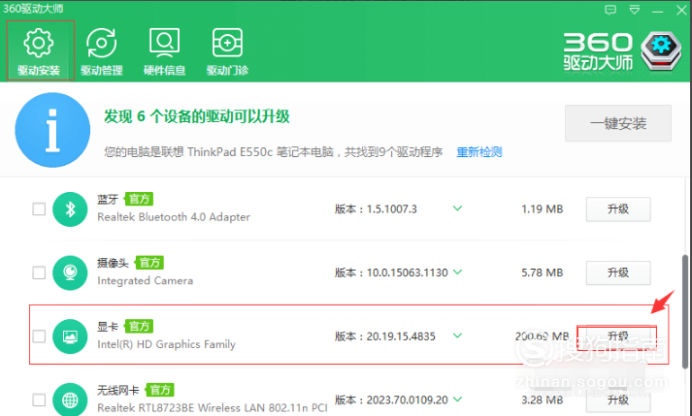The height and width of the screenshot is (416, 692).
Task: Select the Realtek RTL8723BE Wireless LAN text
Action: [212, 408]
